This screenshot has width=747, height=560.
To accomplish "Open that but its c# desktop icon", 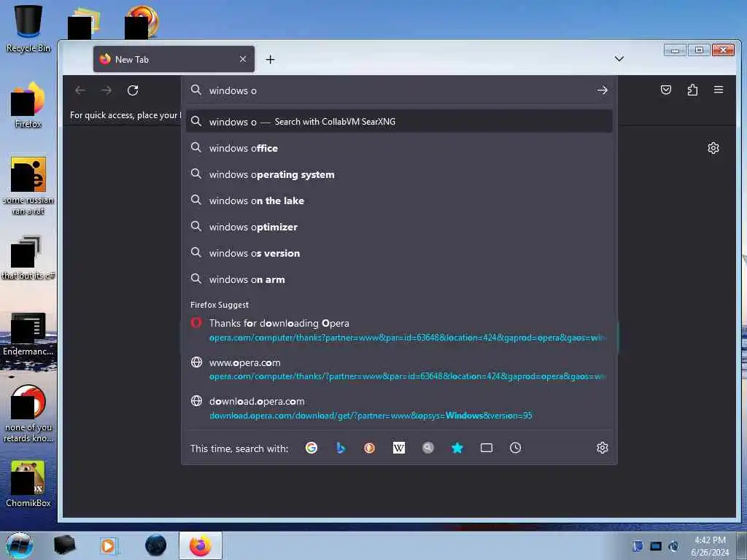I will click(x=28, y=258).
